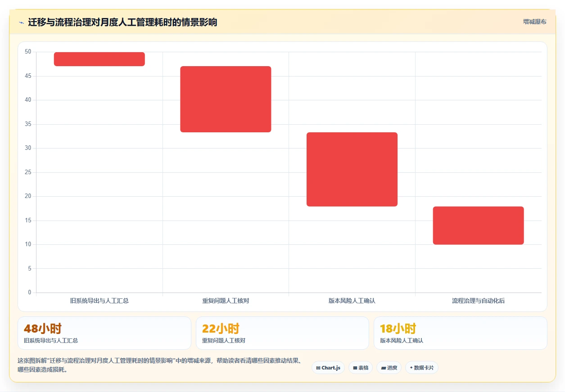The width and height of the screenshot is (565, 392).
Task: Click the lightning icon beside the chart title
Action: [x=21, y=23]
